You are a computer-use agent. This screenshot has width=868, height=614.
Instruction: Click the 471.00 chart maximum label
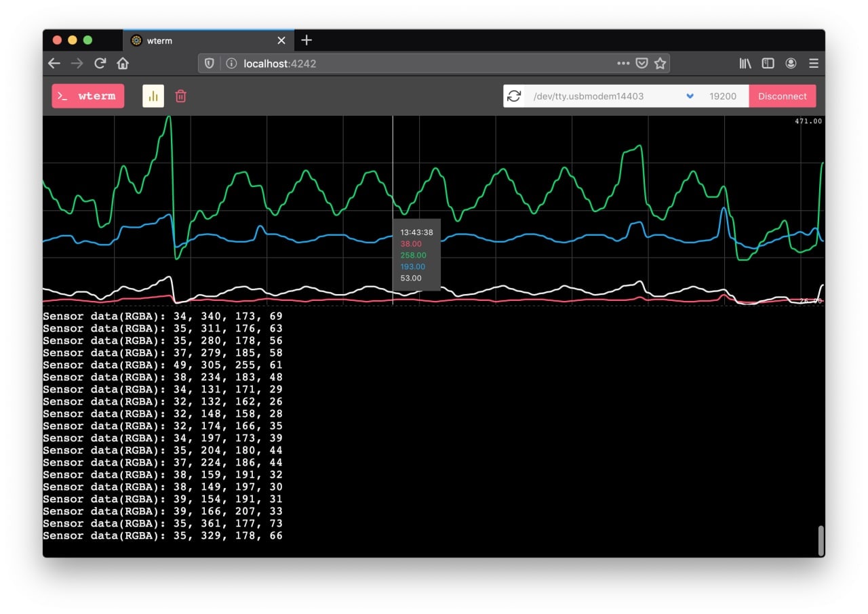(x=808, y=121)
